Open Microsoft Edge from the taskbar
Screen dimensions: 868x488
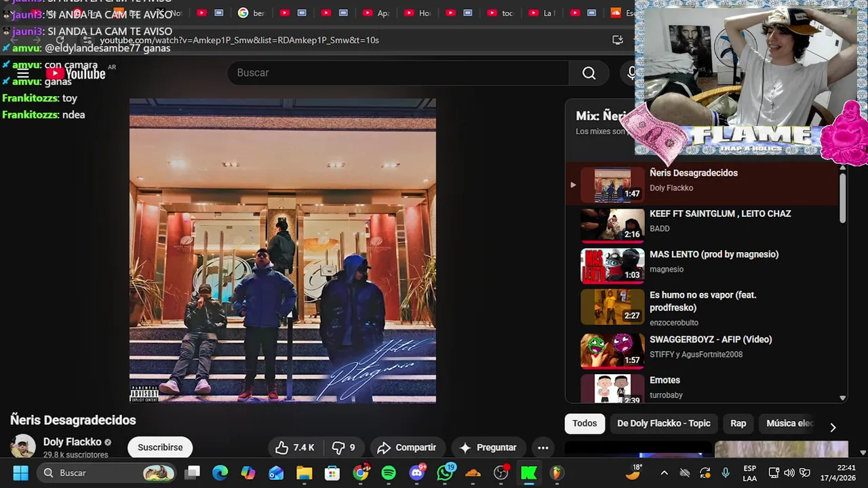[220, 473]
